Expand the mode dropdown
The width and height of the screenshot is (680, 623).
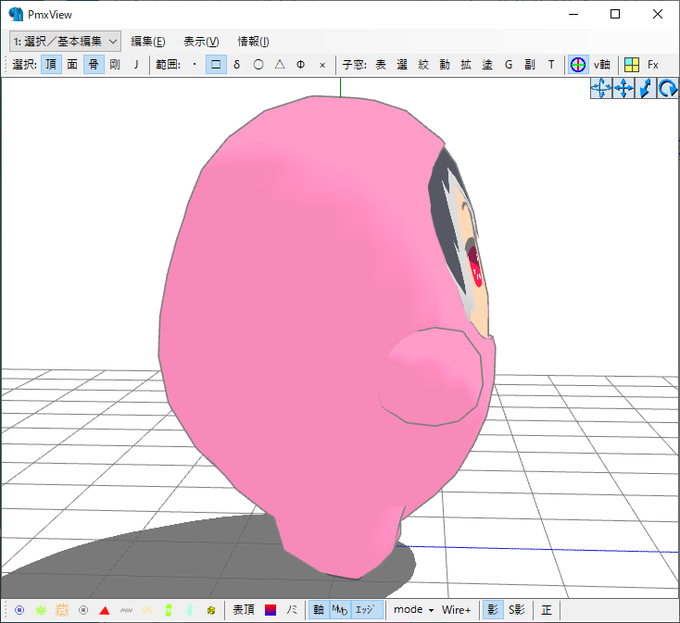(414, 610)
